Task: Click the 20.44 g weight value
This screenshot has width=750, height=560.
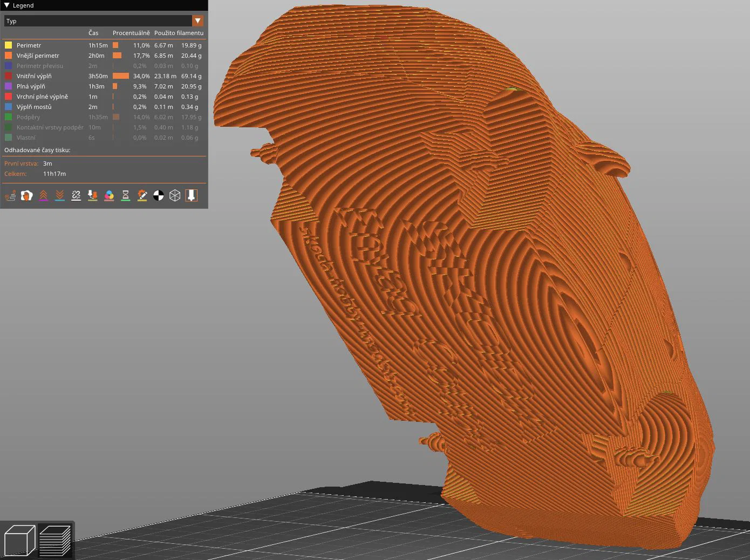Action: (x=192, y=56)
